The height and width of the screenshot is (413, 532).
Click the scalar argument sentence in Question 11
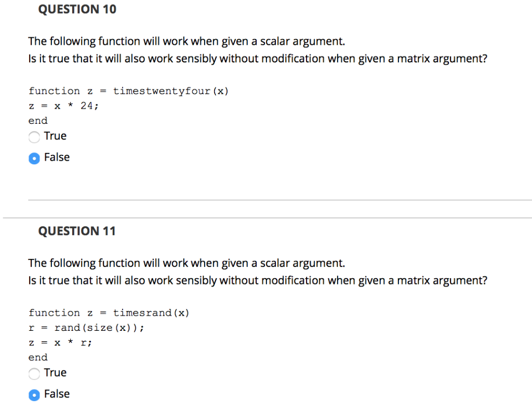pyautogui.click(x=186, y=263)
